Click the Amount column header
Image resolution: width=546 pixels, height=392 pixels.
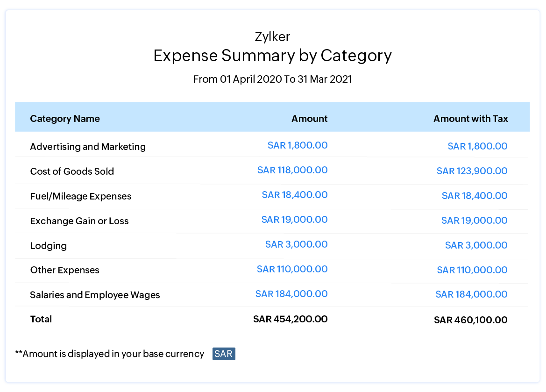point(309,119)
